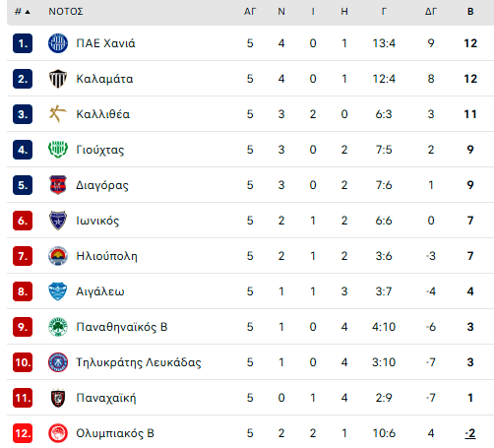Sort standings by Β points header
The width and height of the screenshot is (494, 448).
[x=470, y=12]
